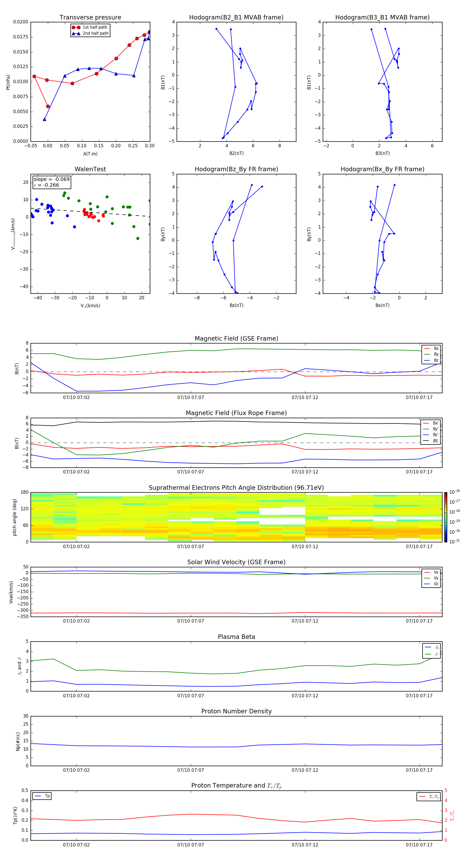
Task: Click the 'Hodogram(B3_B1 MVAB frame)' title
Action: tap(382, 18)
